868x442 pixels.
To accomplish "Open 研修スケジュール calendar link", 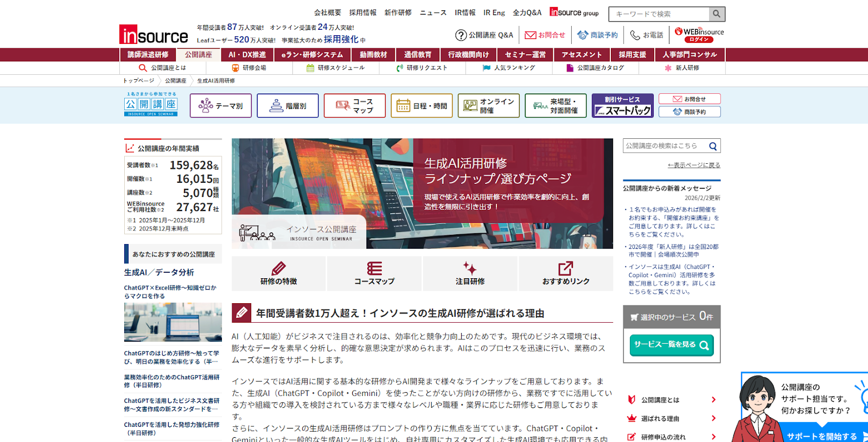I will pyautogui.click(x=335, y=68).
